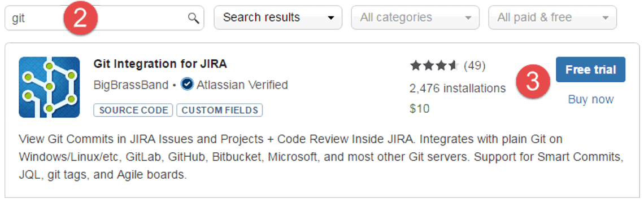The width and height of the screenshot is (644, 203).
Task: Click the add-on description paragraph
Action: click(321, 157)
